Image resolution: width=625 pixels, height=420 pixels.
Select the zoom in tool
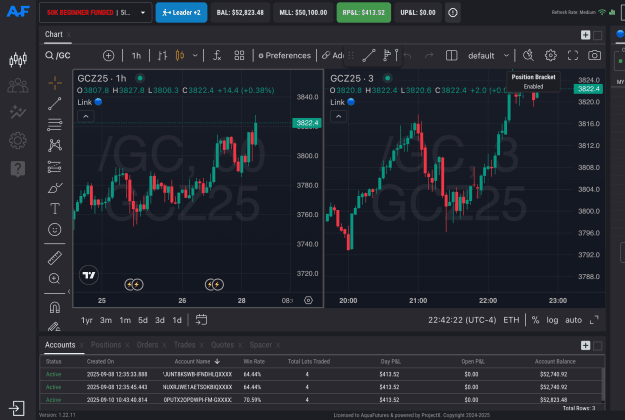point(55,279)
